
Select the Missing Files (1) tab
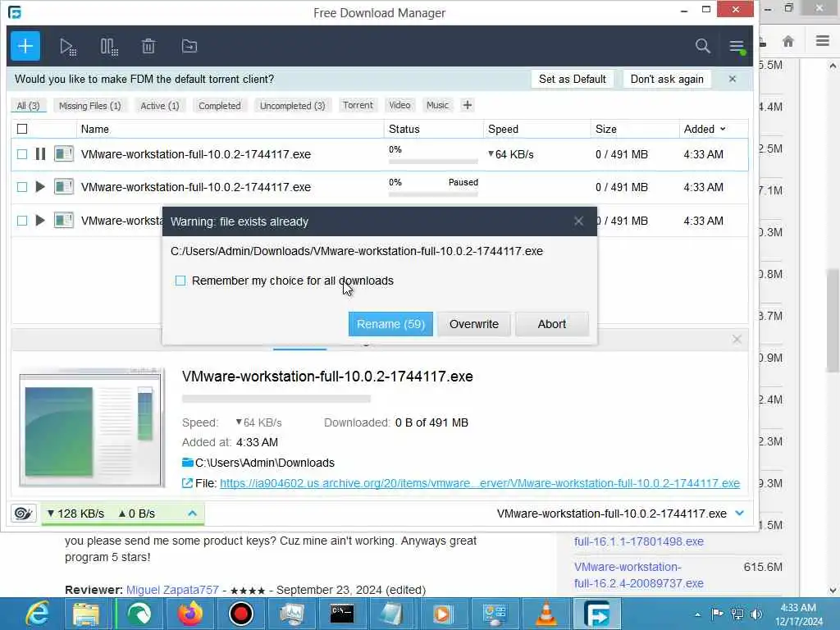tap(90, 106)
